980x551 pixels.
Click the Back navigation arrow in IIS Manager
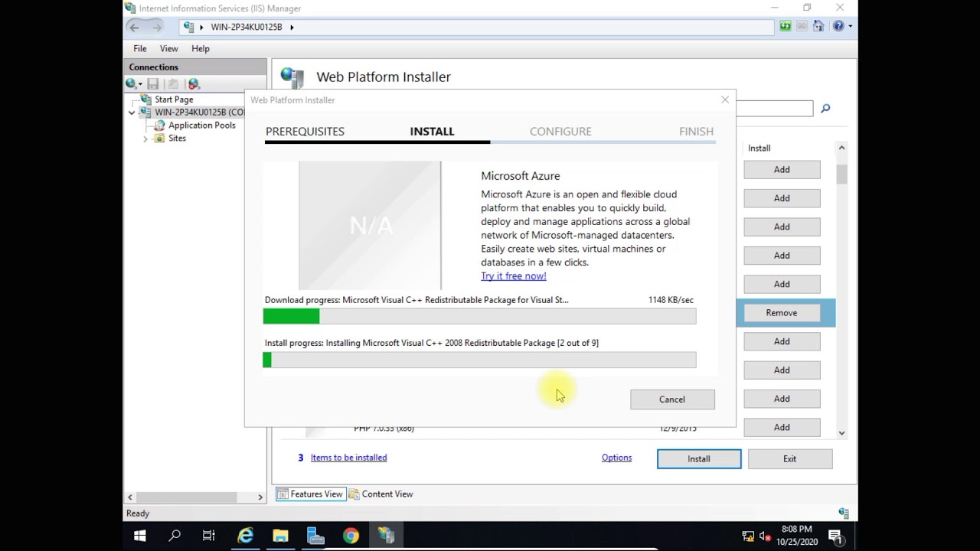pos(134,27)
